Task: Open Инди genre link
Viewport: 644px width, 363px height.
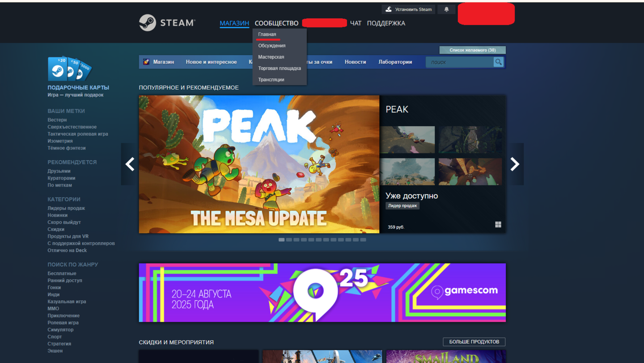Action: (54, 295)
